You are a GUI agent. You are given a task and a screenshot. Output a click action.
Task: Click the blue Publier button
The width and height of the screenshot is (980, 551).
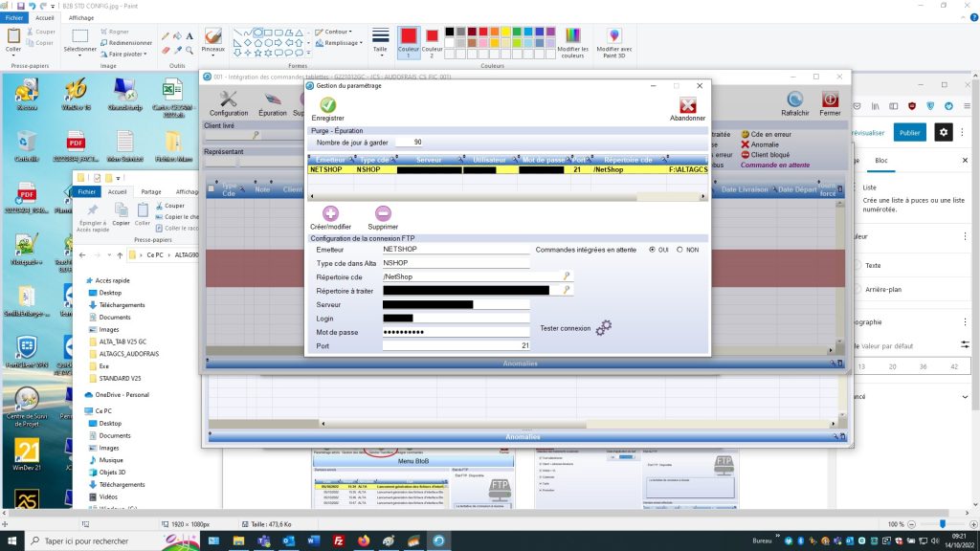click(x=909, y=133)
